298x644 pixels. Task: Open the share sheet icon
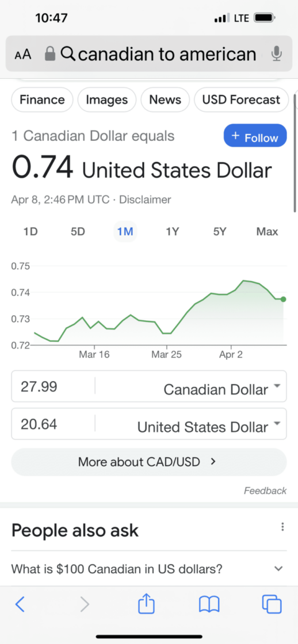point(146,604)
